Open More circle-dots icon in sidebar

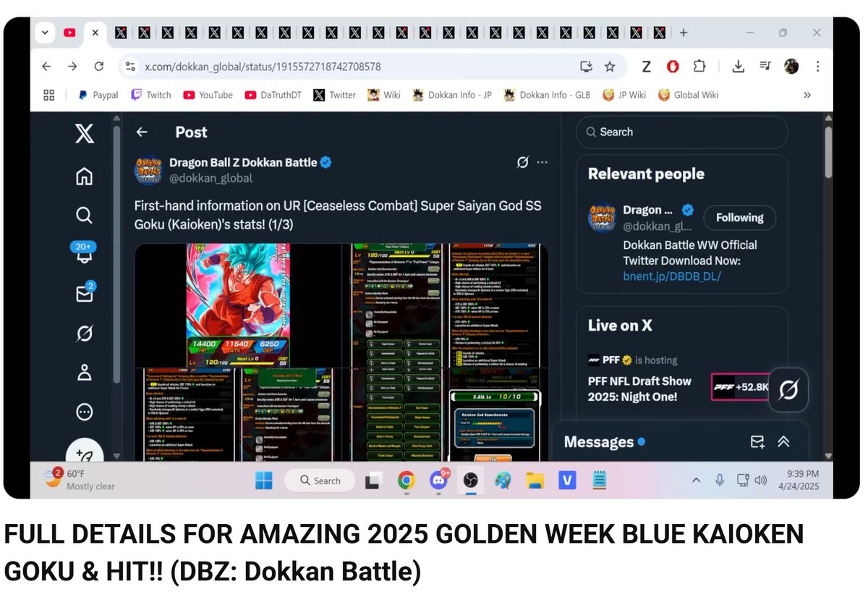coord(84,412)
